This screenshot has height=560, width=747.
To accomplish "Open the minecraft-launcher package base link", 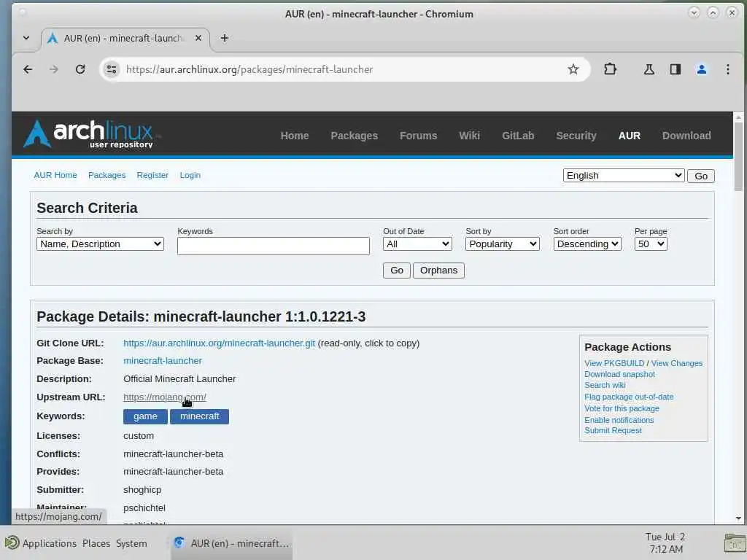I will (x=163, y=361).
